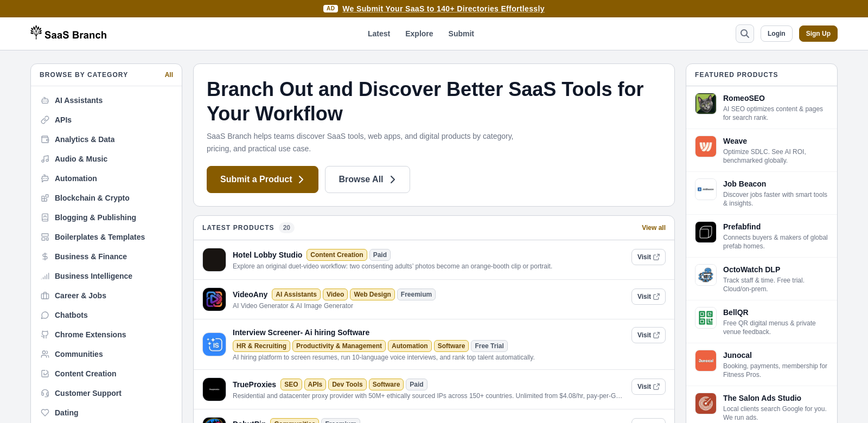Open the Explore nav item
Image resolution: width=868 pixels, height=423 pixels.
[x=419, y=34]
